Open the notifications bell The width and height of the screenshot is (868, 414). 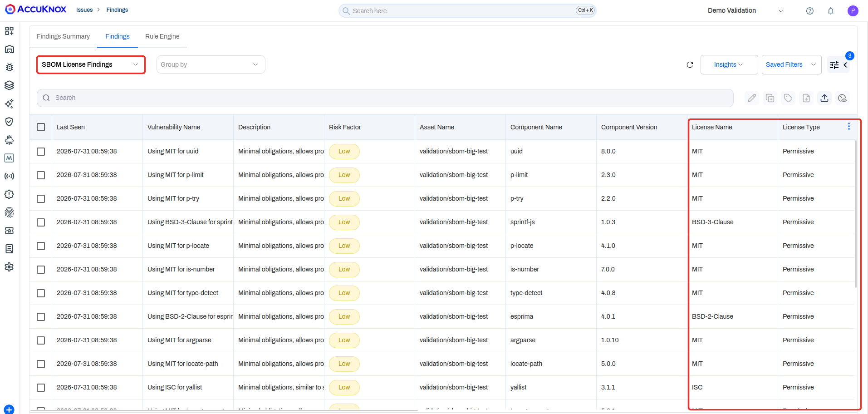pyautogui.click(x=831, y=11)
